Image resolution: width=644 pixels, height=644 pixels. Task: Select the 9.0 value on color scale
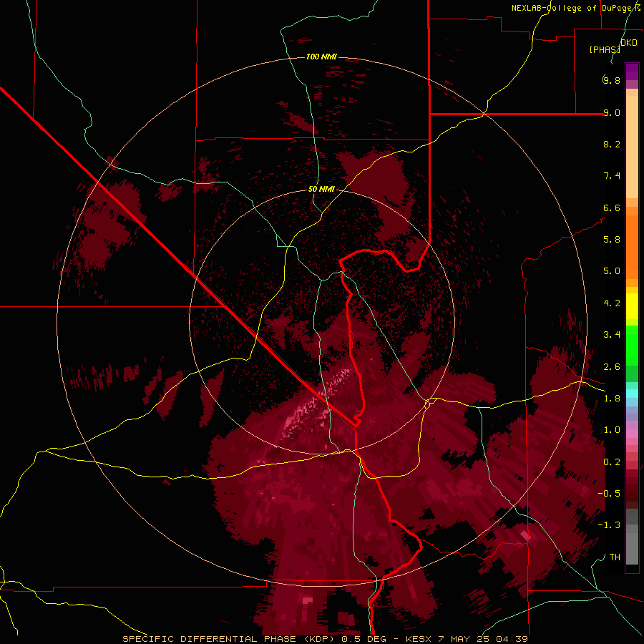611,112
